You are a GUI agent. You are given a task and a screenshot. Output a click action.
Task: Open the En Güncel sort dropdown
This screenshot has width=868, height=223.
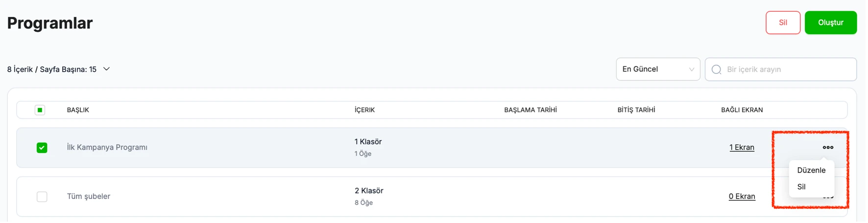pyautogui.click(x=658, y=69)
